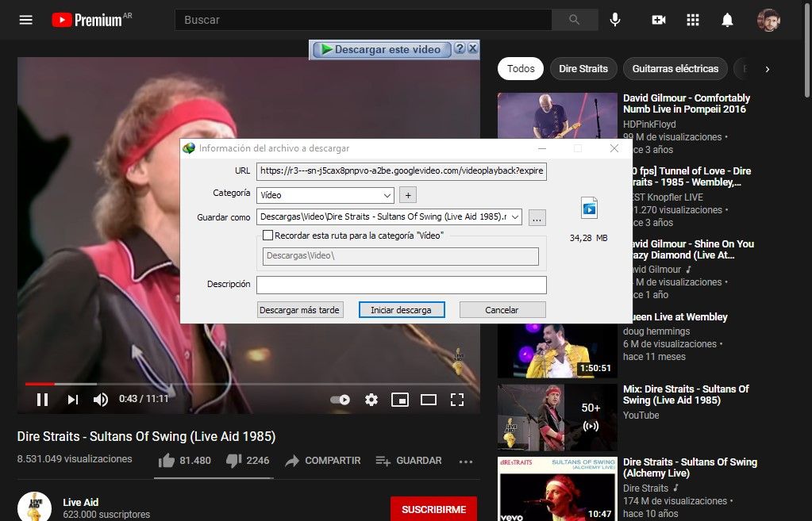
Task: Select the "Dire Straits" filter chip
Action: (583, 69)
